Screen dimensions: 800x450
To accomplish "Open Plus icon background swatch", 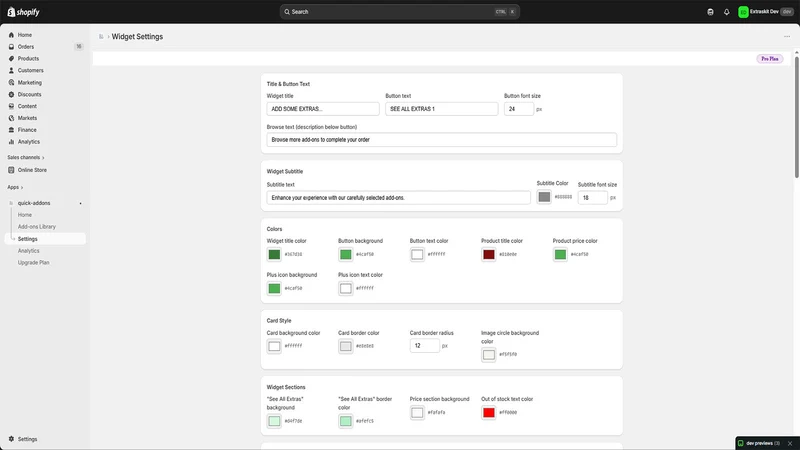I will point(274,288).
